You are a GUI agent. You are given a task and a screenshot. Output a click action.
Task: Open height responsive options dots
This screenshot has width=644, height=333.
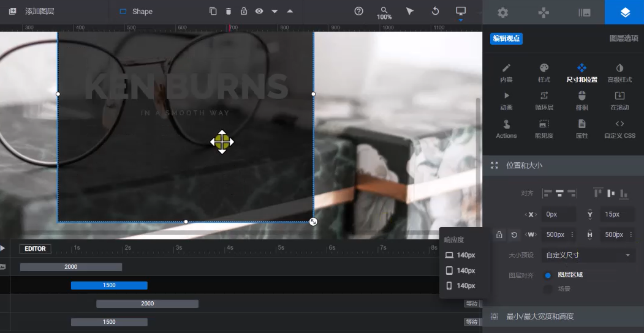(x=631, y=234)
